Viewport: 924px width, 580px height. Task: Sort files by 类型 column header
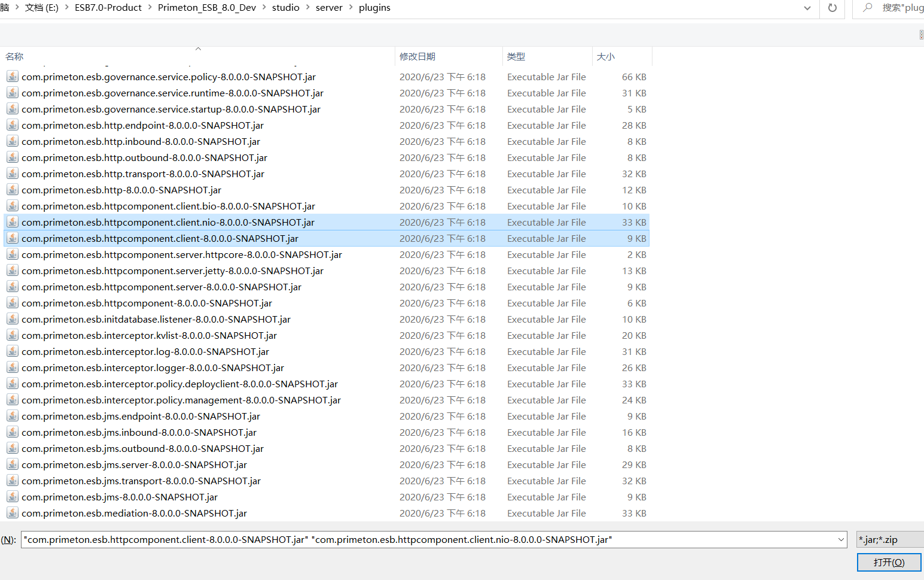coord(516,56)
